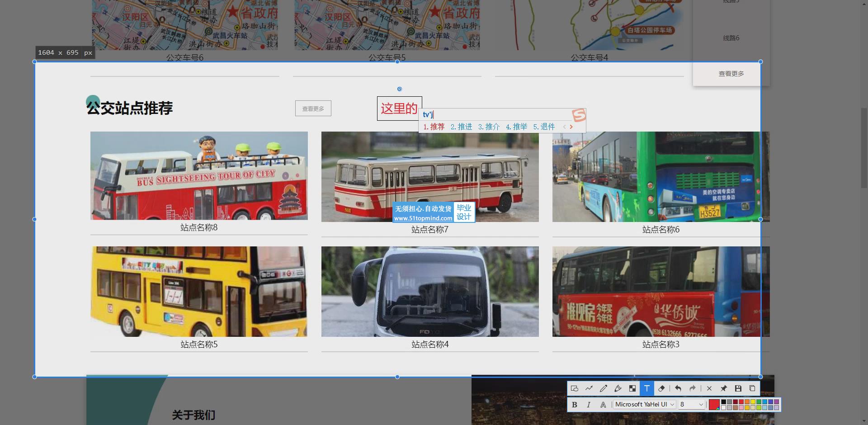Cancel the screenshot with the X icon

(x=709, y=388)
